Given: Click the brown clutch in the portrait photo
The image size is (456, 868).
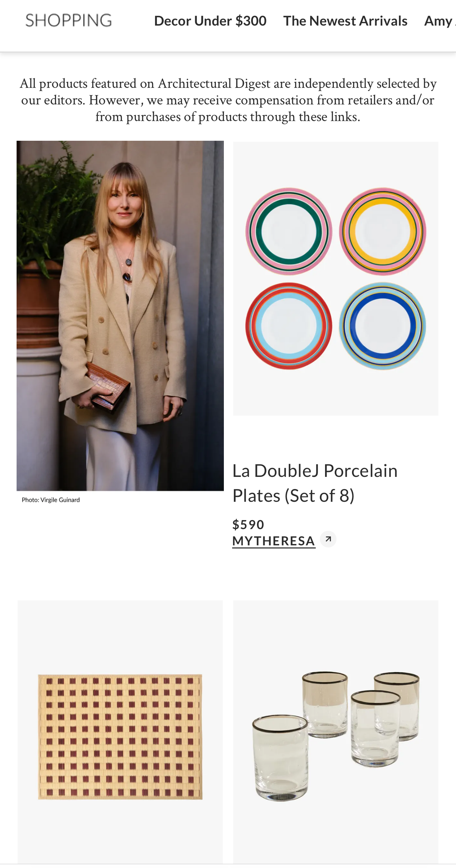Looking at the screenshot, I should tap(107, 388).
